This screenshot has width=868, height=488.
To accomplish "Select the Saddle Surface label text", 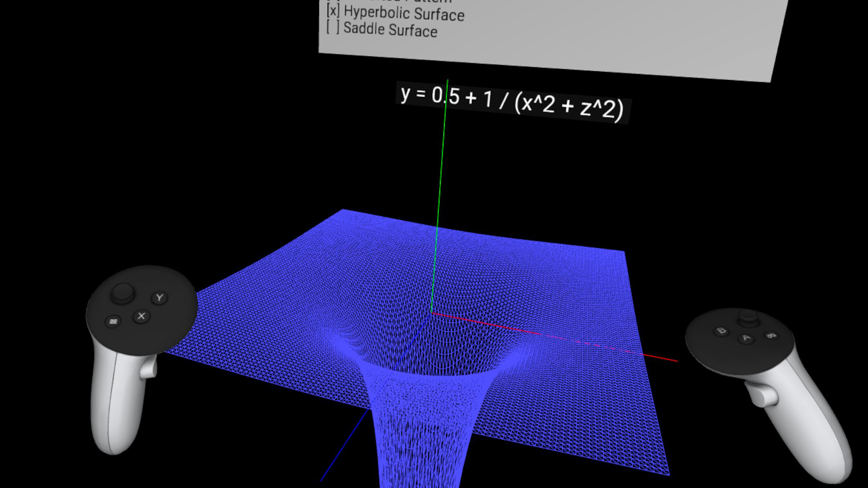I will (x=390, y=29).
